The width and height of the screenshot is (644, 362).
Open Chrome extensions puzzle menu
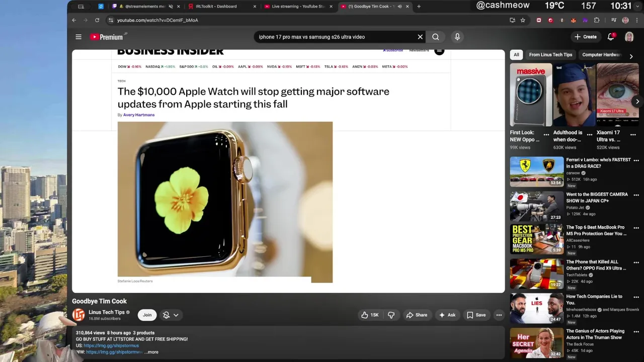[x=597, y=20]
